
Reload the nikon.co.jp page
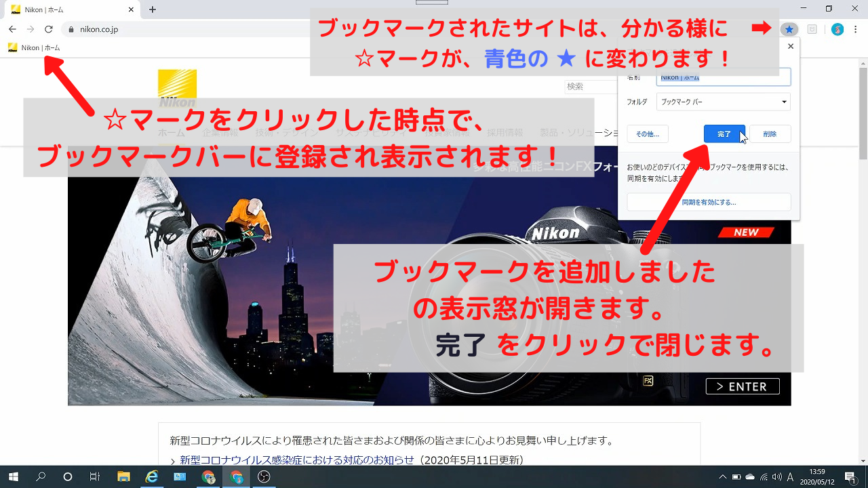(48, 29)
